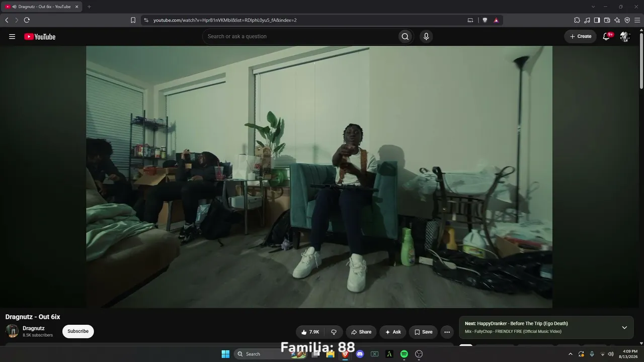
Task: Go to the YouTube home logo
Action: [x=40, y=36]
